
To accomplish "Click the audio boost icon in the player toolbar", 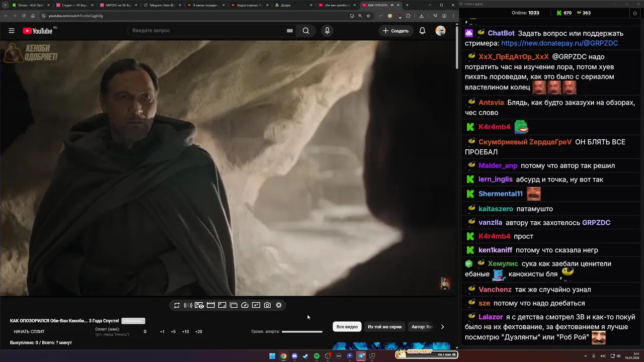I will click(x=188, y=305).
